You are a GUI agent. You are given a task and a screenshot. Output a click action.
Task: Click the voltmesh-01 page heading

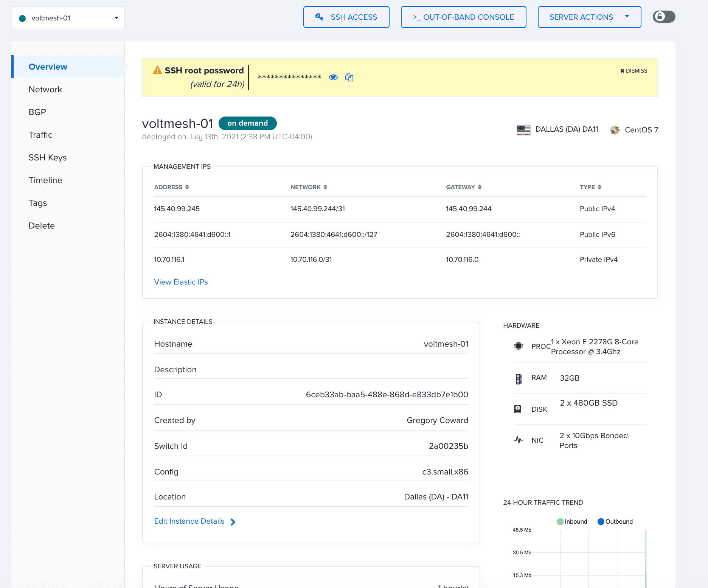click(177, 123)
